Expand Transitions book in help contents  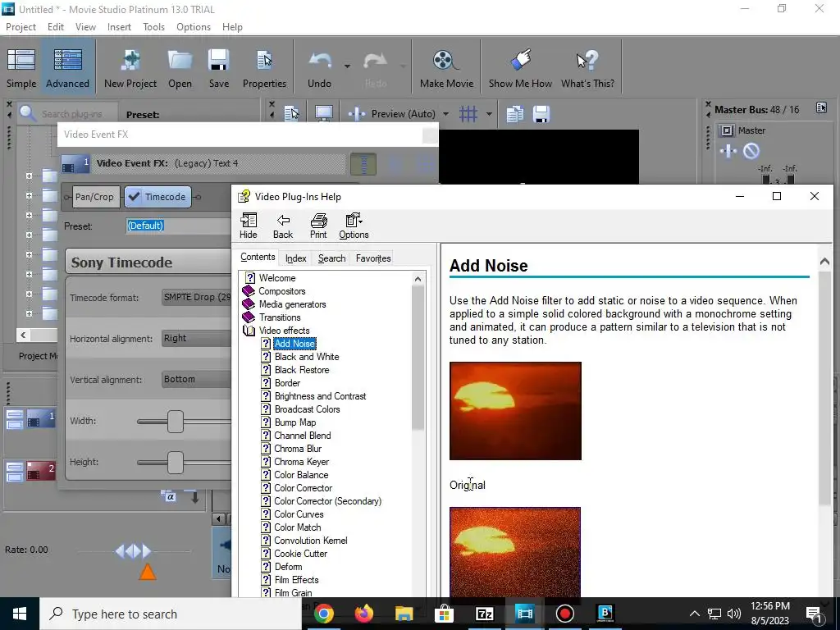(x=249, y=317)
